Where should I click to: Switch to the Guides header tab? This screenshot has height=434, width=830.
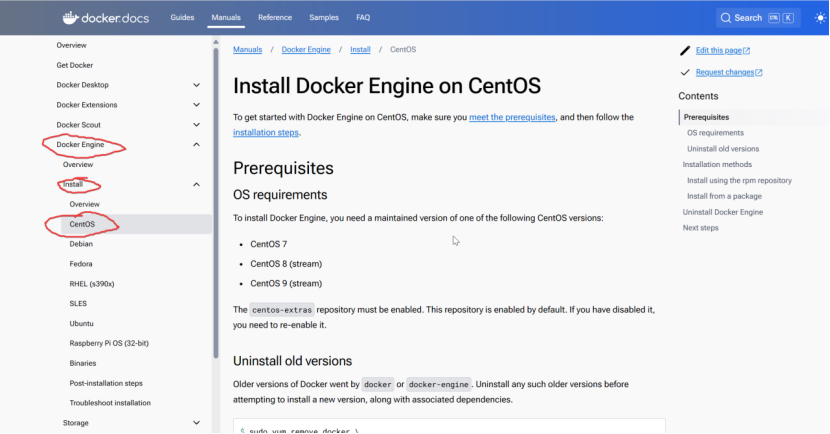[x=182, y=18]
